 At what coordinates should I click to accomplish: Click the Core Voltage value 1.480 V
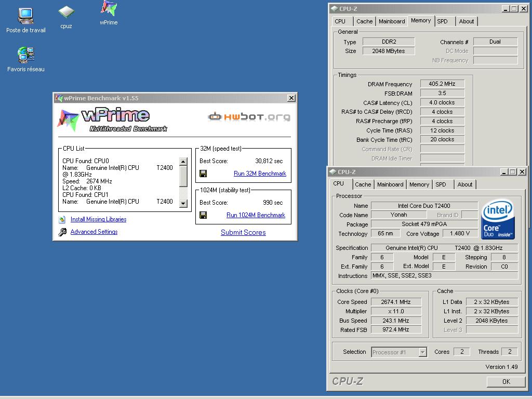(x=460, y=233)
